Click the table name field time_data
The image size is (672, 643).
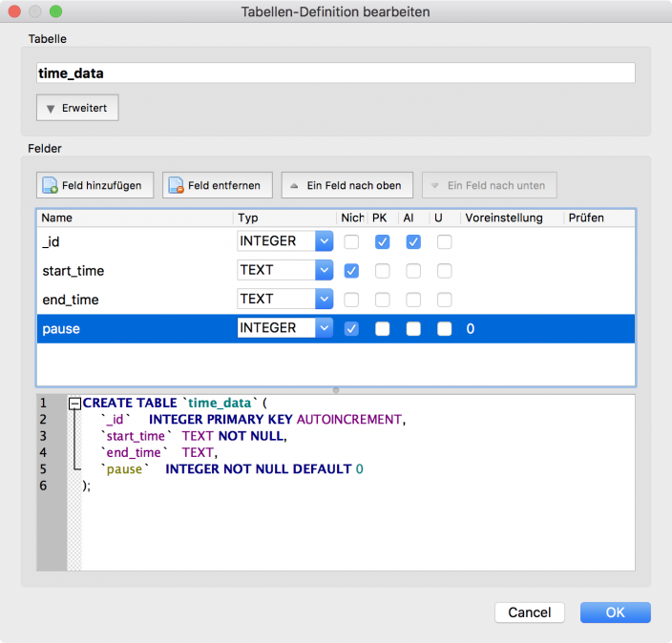pos(335,73)
